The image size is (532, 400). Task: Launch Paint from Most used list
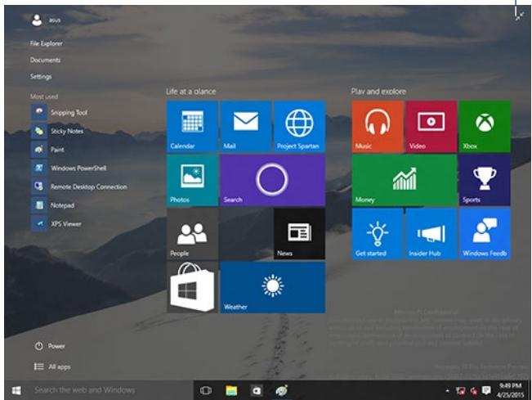48,150
